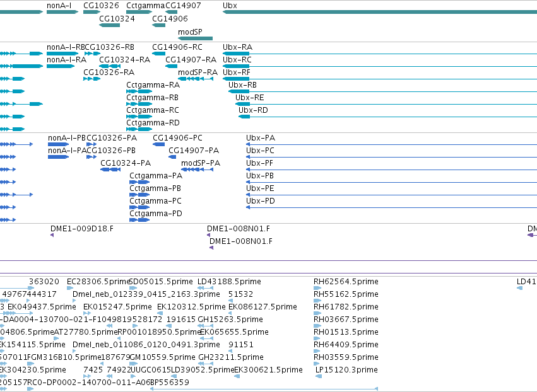537x392 pixels.
Task: Select the CG14907-PA protein label
Action: pos(194,151)
